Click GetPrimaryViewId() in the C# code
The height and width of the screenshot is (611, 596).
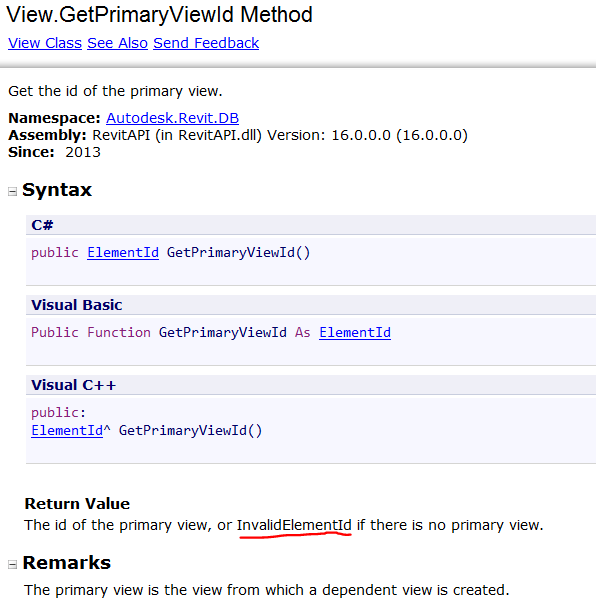click(x=238, y=253)
